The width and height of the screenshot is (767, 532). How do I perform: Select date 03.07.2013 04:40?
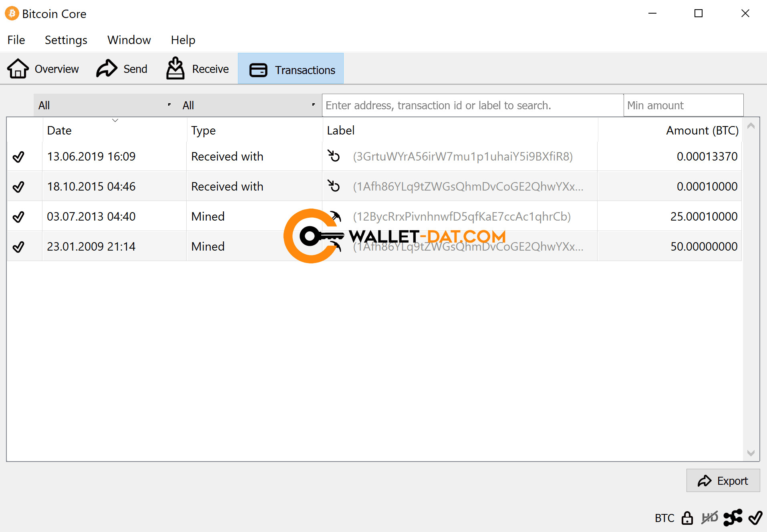coord(91,217)
